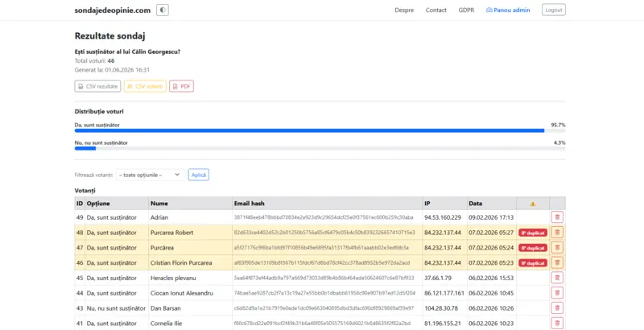Click the 4.3% percentage label

click(559, 142)
